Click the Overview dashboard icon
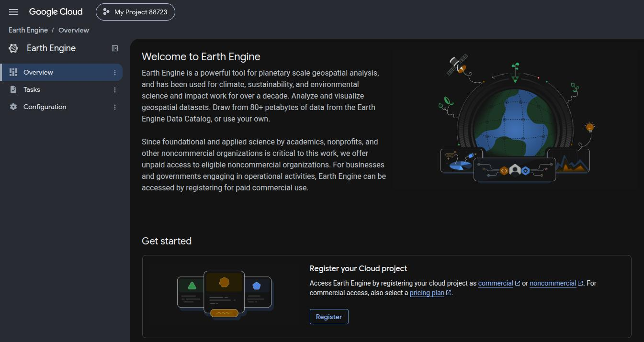644x342 pixels. coord(13,72)
